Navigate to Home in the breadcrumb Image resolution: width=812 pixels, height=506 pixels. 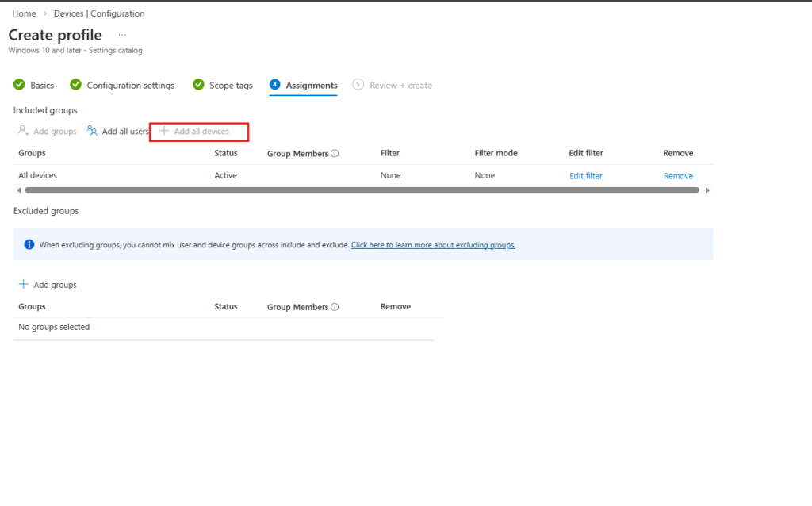pos(24,13)
